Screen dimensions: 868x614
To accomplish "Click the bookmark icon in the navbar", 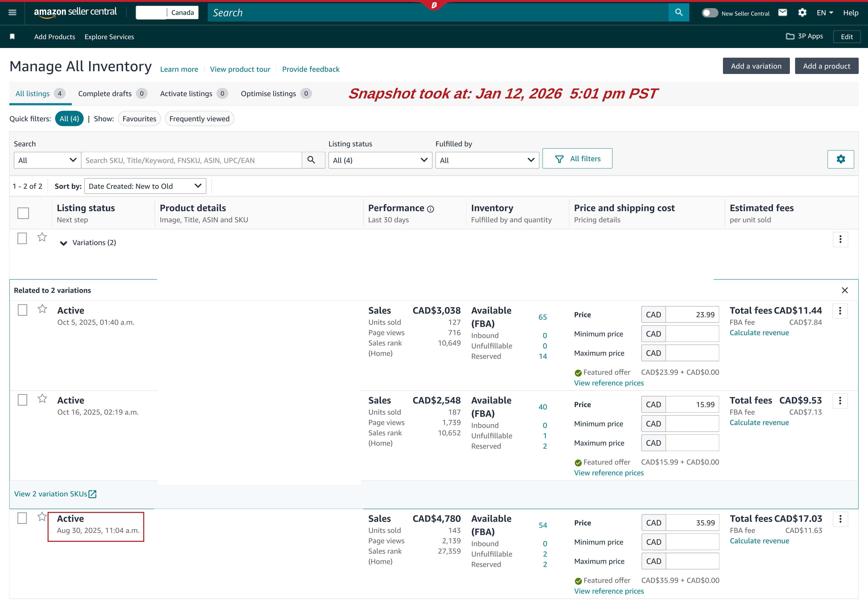I will [x=12, y=36].
